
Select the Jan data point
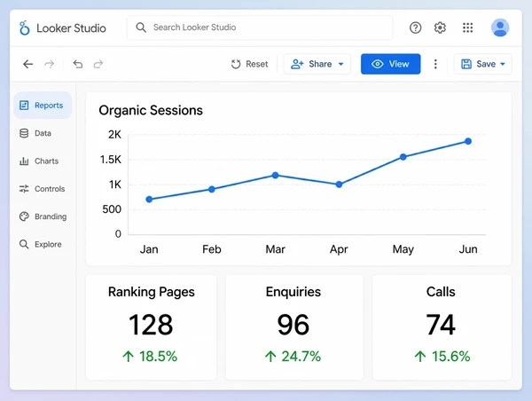149,200
